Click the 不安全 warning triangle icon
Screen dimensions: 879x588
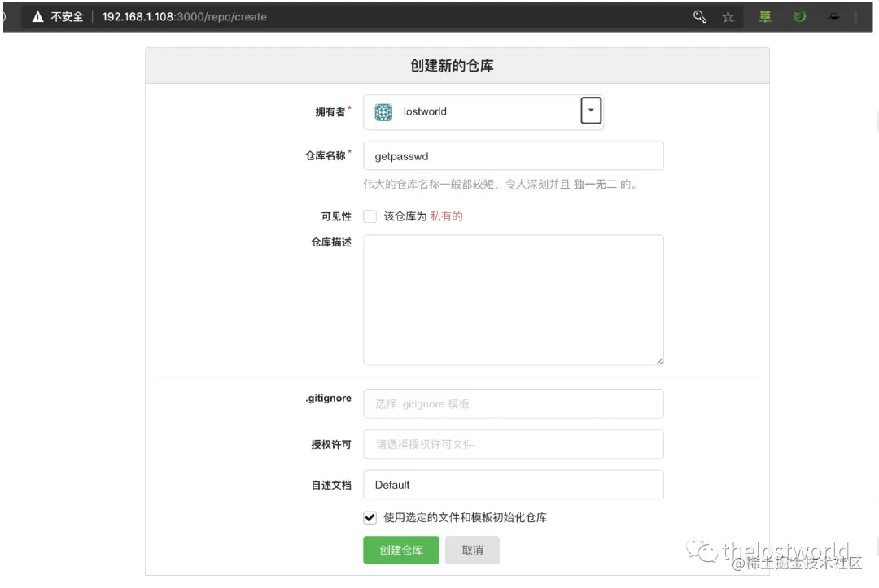pos(37,16)
